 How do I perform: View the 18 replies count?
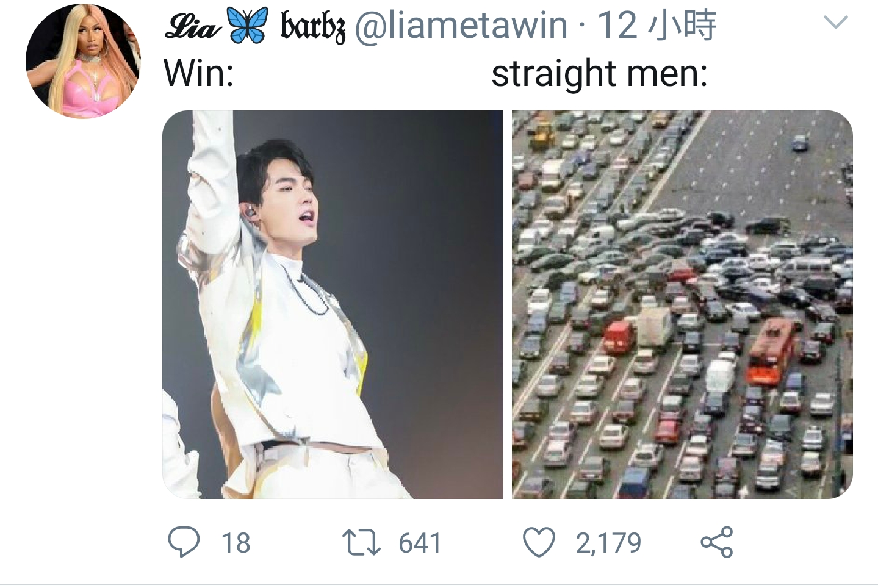pyautogui.click(x=236, y=543)
